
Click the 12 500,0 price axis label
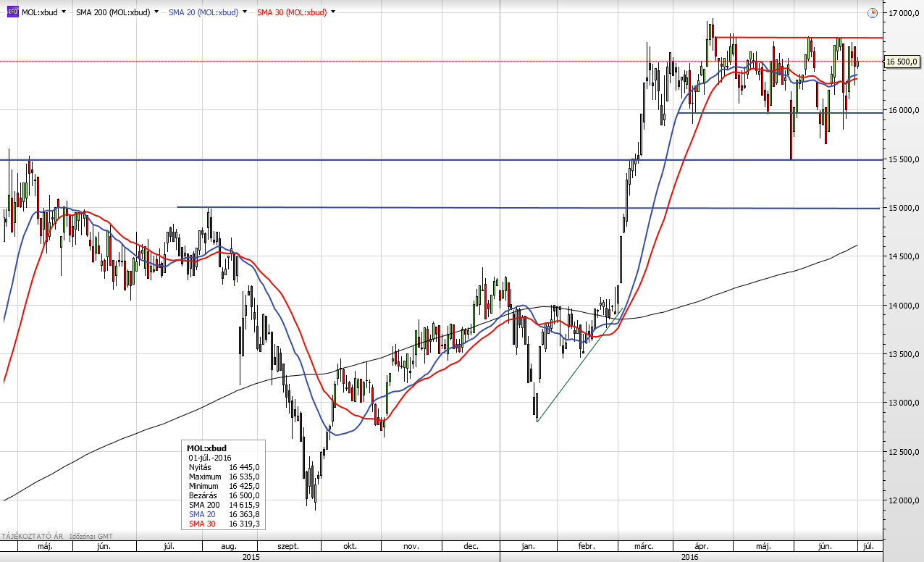[903, 452]
